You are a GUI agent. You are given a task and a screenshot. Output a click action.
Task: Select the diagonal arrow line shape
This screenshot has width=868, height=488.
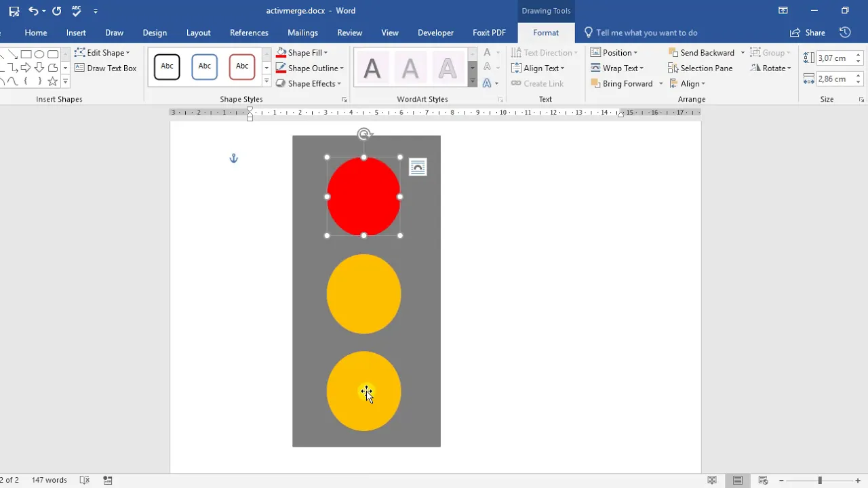click(x=12, y=54)
